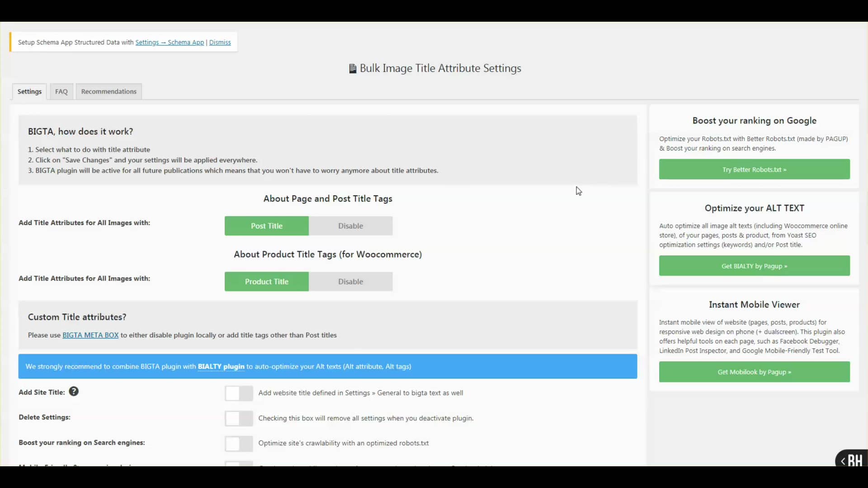Select Product Title for WooCommerce images
868x488 pixels.
(x=266, y=281)
